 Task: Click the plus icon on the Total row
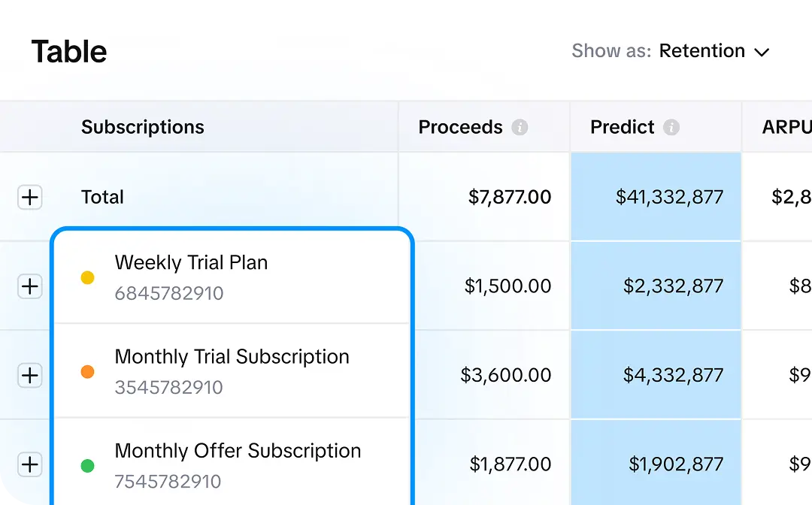30,197
